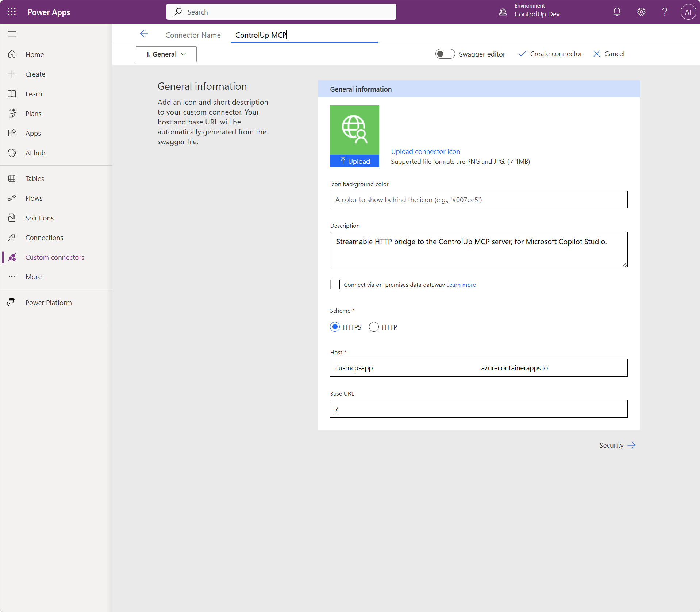
Task: Click the green connector icon image
Action: pos(354,130)
